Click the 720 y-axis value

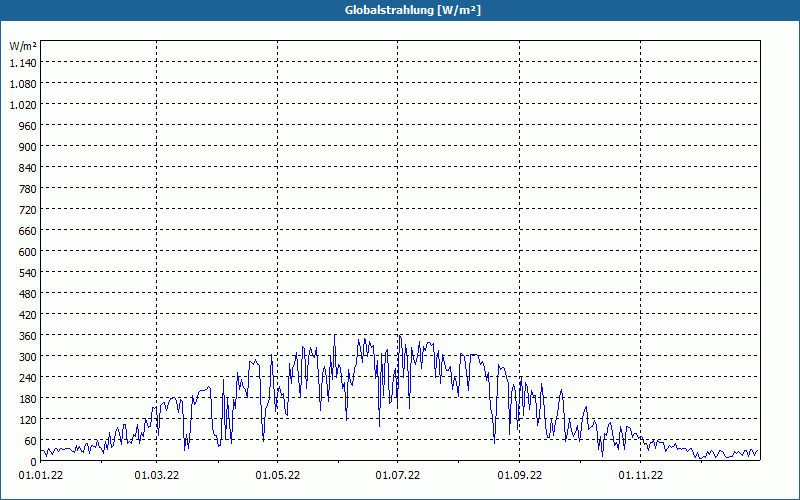(x=28, y=210)
